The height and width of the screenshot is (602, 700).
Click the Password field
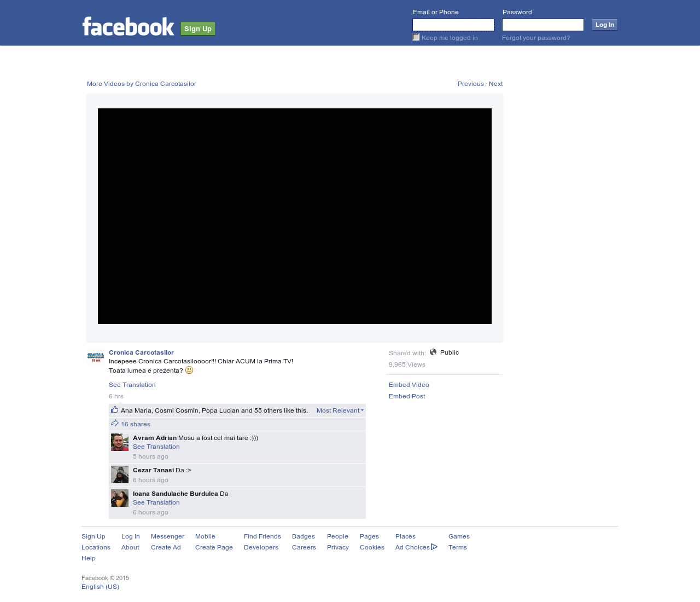tap(543, 25)
